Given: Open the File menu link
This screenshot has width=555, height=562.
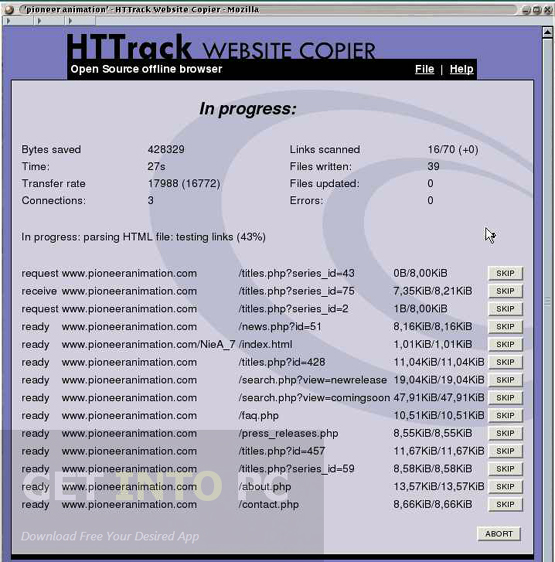Looking at the screenshot, I should [424, 69].
